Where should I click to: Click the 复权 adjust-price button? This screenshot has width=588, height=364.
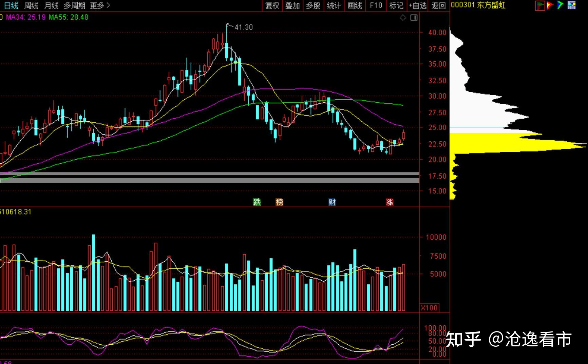point(272,5)
